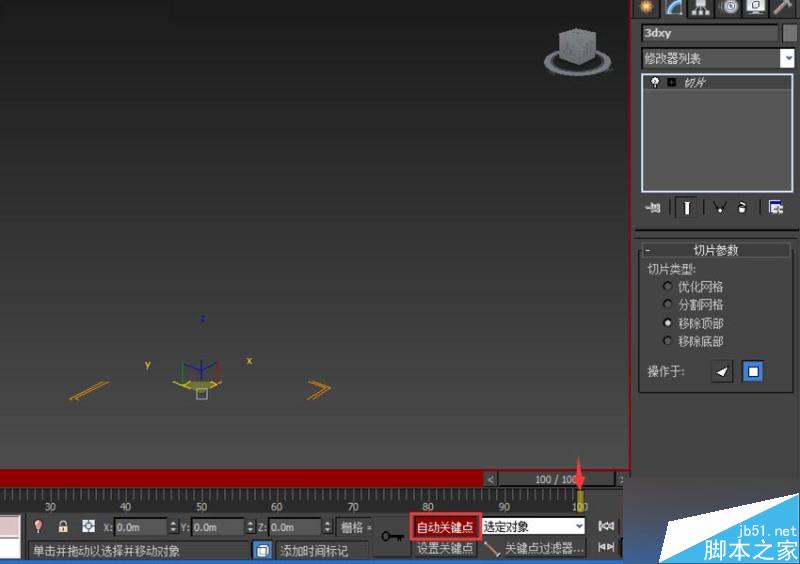Click the object name field 3dxy
Image resolution: width=800 pixels, height=564 pixels.
710,33
